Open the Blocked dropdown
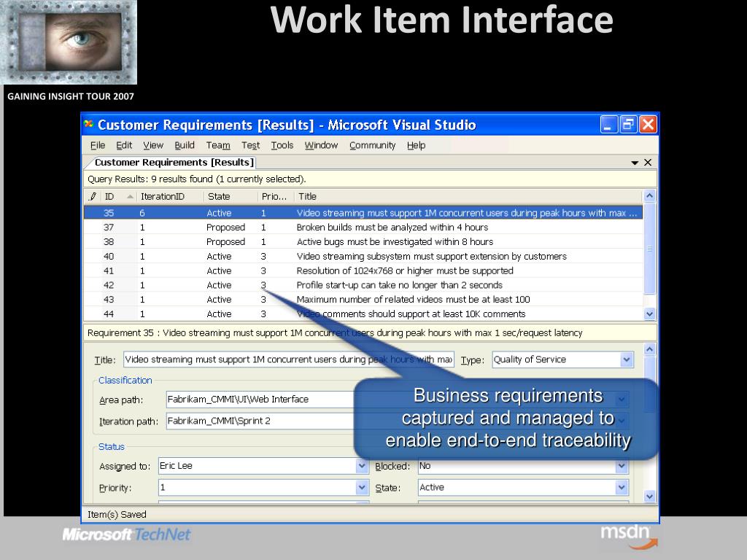The width and height of the screenshot is (747, 560). click(x=622, y=466)
